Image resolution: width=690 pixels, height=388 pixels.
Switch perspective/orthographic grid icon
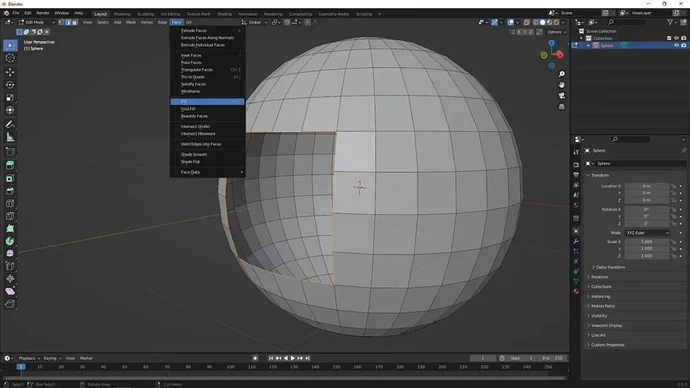[x=562, y=106]
